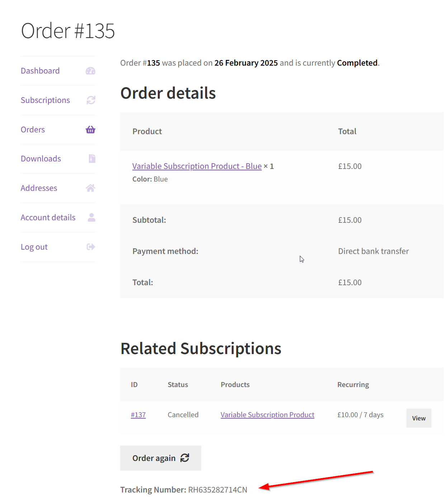Click the Addresses home icon

coord(91,188)
